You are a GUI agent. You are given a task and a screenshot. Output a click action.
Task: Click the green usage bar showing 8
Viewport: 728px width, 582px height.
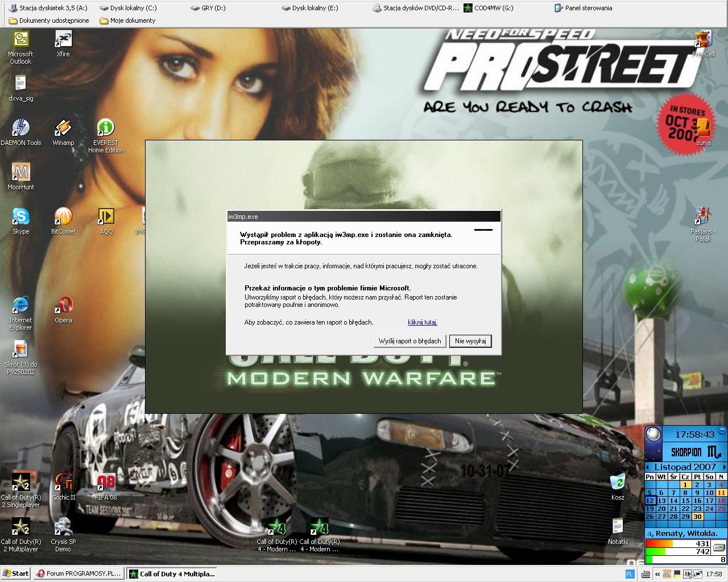686,559
